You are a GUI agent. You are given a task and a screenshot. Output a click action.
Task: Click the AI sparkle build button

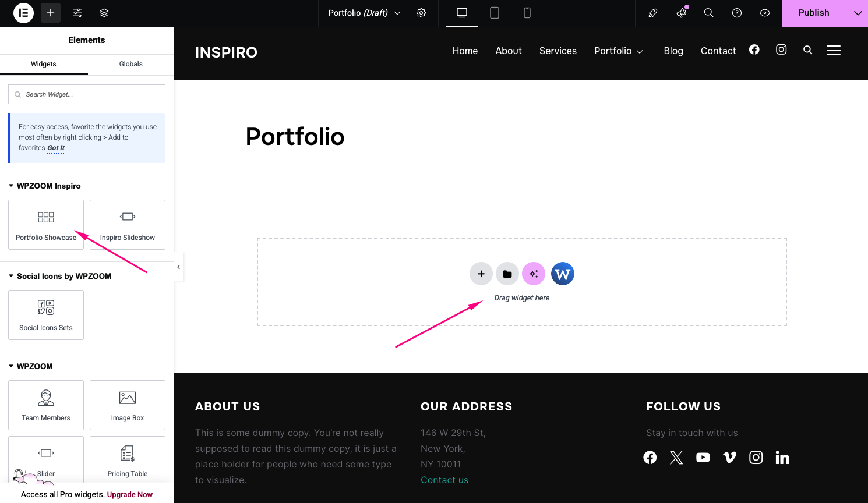pos(534,274)
